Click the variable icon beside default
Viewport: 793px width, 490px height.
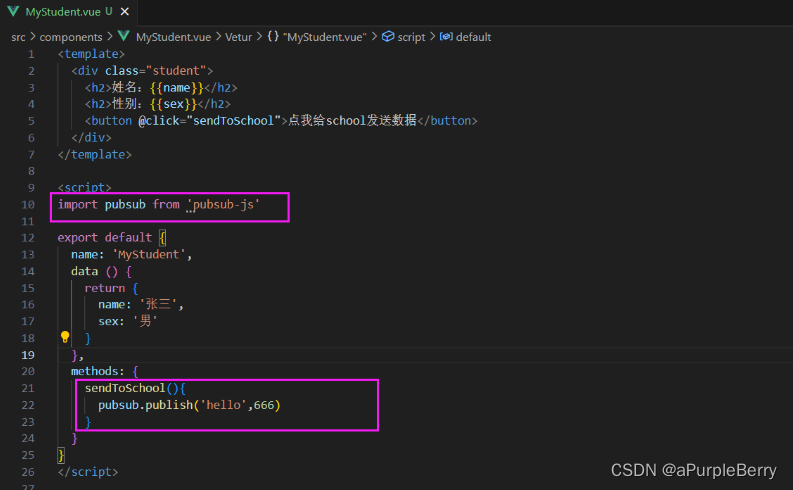pyautogui.click(x=446, y=36)
